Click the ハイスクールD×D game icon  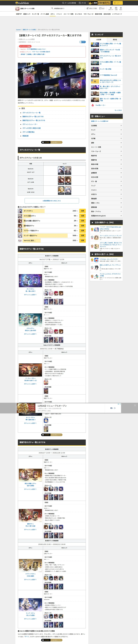96,229
